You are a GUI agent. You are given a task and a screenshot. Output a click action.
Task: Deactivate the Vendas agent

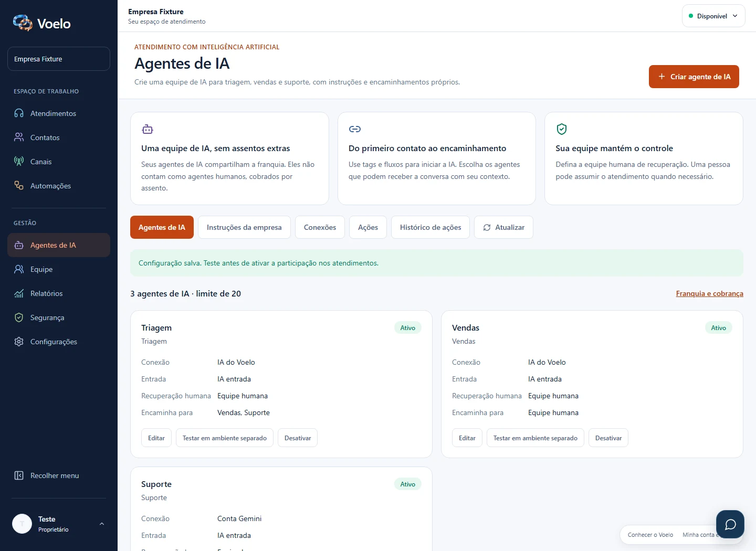(608, 438)
